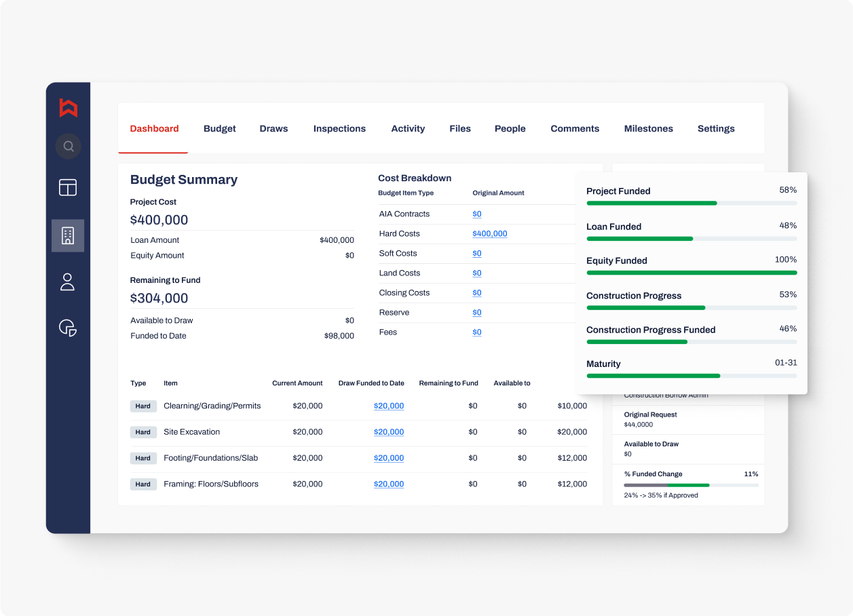Click the Hard Costs $400,000 link
This screenshot has width=853, height=616.
490,233
